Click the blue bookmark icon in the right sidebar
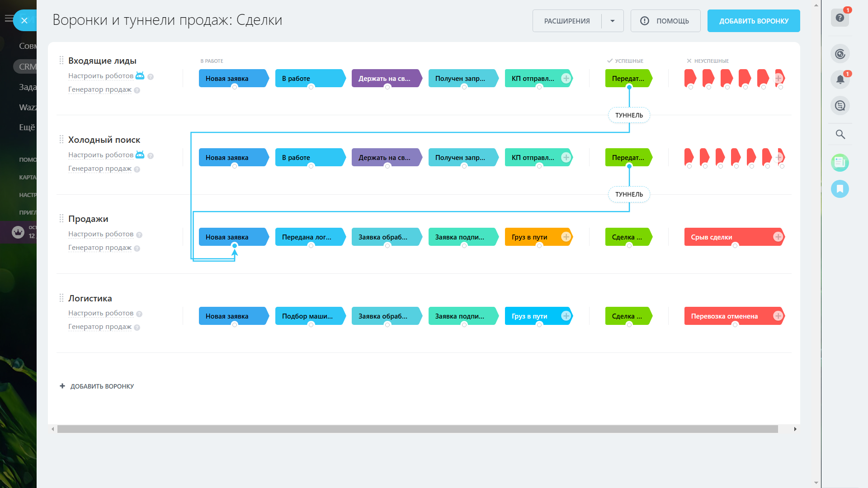 [x=840, y=189]
